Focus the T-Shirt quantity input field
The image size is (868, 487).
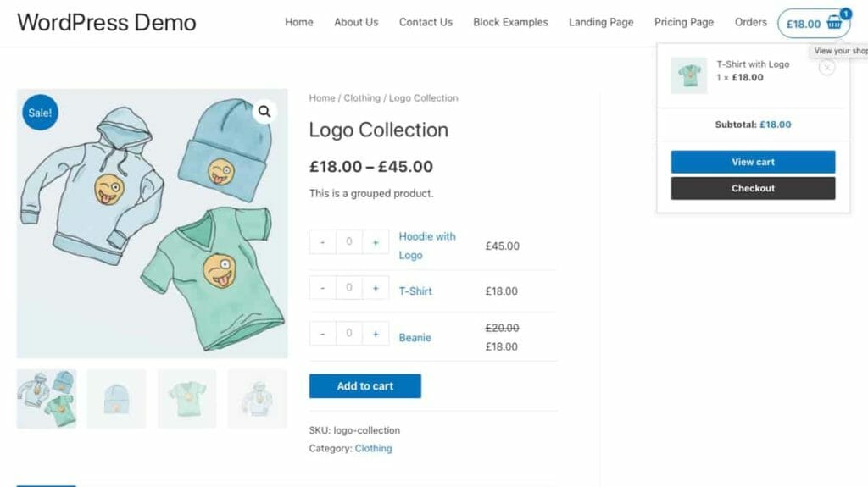pyautogui.click(x=349, y=288)
